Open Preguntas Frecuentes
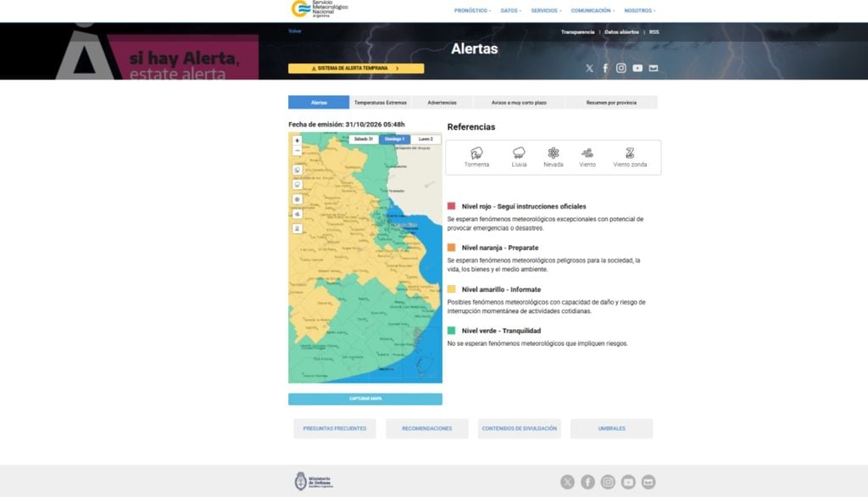Image resolution: width=868 pixels, height=497 pixels. pyautogui.click(x=334, y=428)
